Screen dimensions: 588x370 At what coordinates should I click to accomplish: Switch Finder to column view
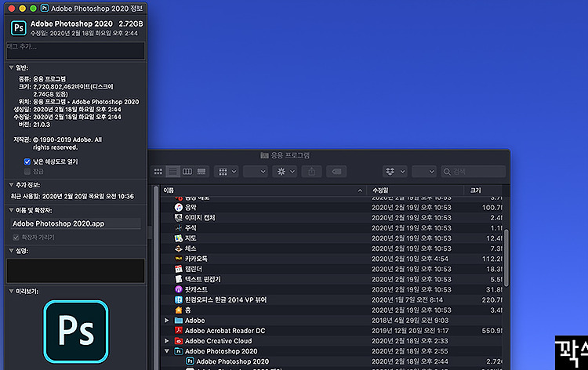187,172
